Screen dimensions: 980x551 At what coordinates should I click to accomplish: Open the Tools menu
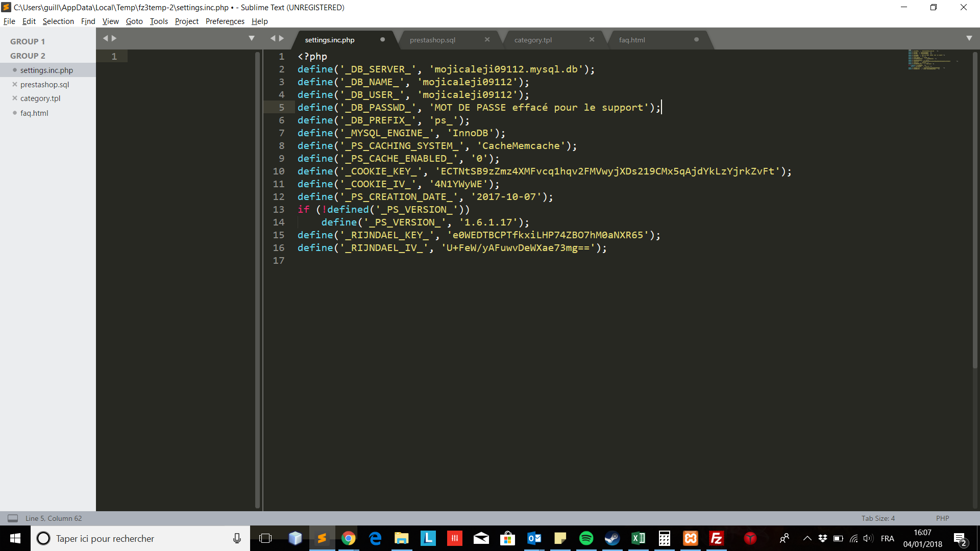click(159, 21)
